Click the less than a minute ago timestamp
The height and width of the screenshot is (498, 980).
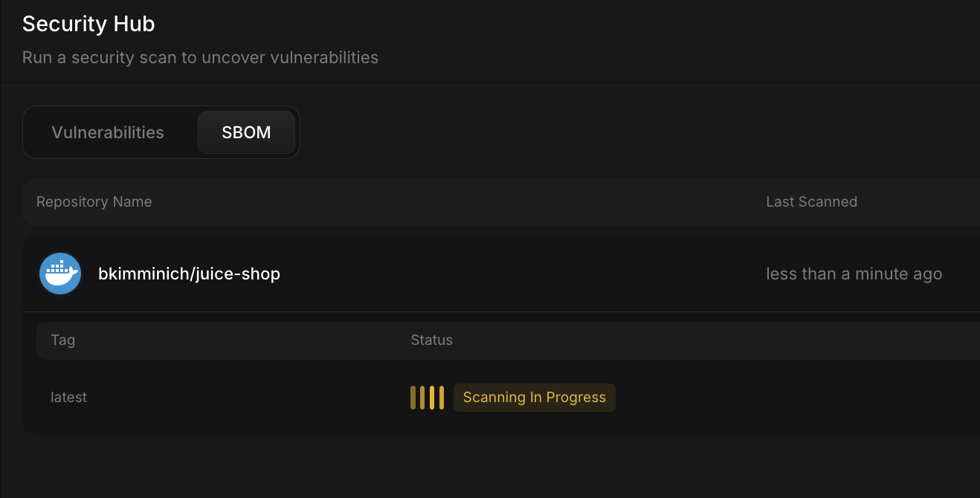pos(854,274)
